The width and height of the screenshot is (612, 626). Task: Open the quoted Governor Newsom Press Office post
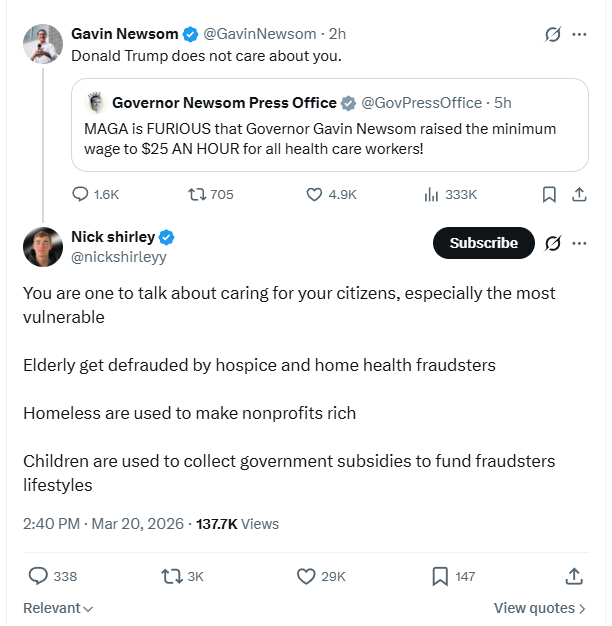pyautogui.click(x=330, y=125)
